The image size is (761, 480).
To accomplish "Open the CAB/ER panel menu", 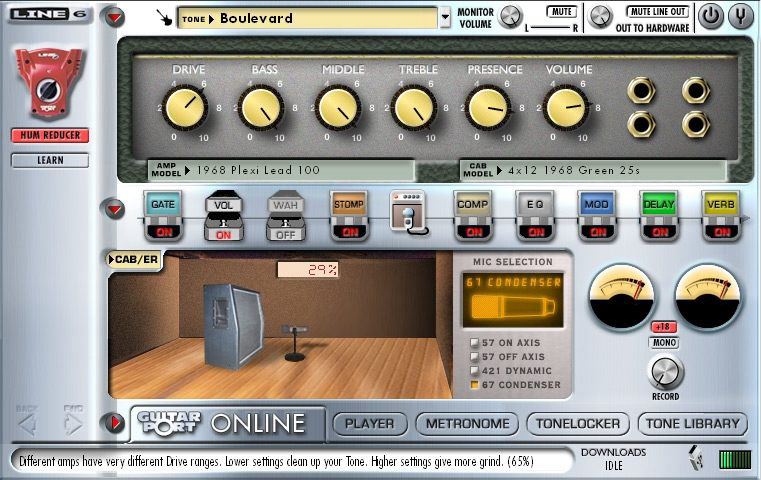I will click(134, 260).
